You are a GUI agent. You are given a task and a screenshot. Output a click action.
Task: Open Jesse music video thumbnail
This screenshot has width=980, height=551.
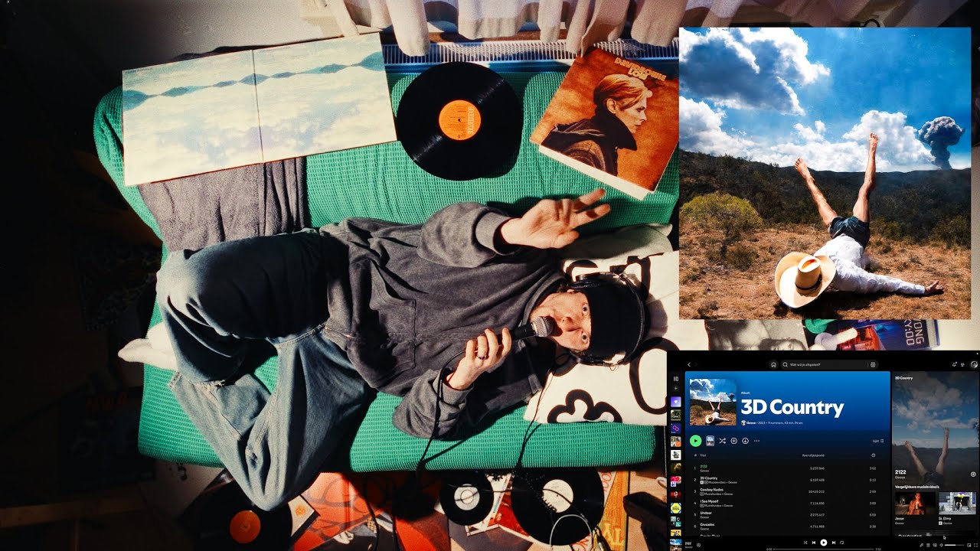[915, 504]
